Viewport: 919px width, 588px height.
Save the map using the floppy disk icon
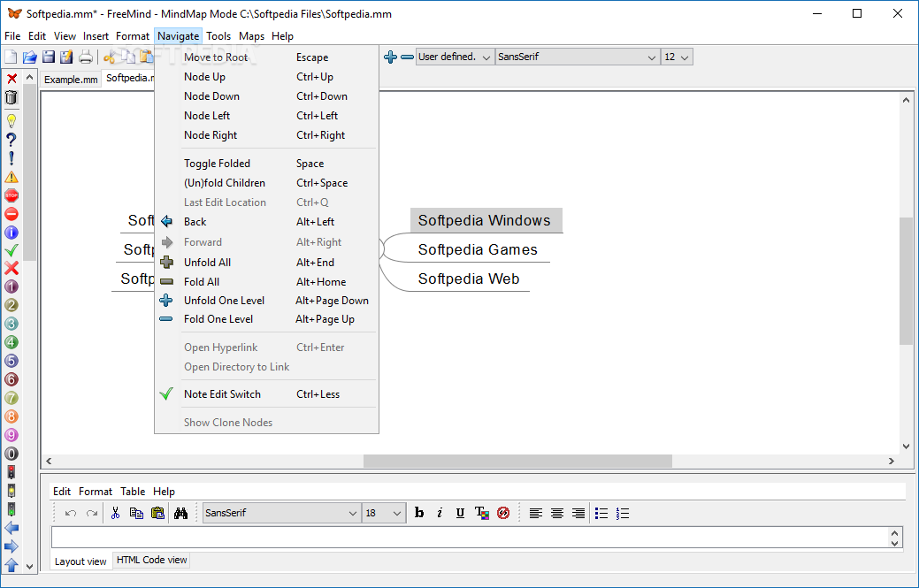48,57
